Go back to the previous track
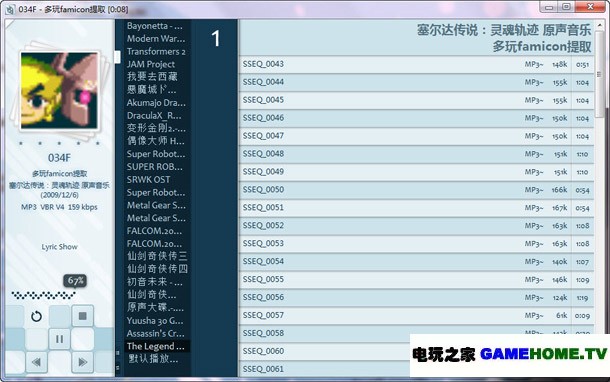This screenshot has height=382, width=610. (x=36, y=362)
